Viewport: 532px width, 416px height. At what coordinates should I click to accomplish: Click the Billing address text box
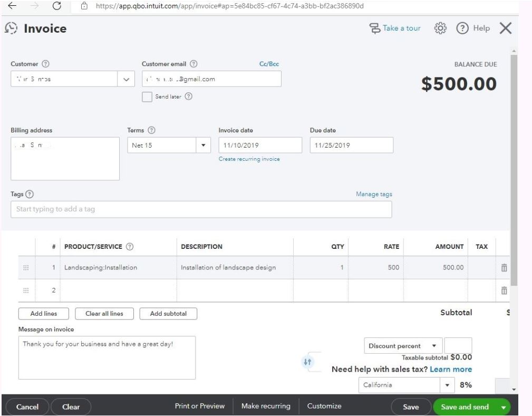point(65,159)
